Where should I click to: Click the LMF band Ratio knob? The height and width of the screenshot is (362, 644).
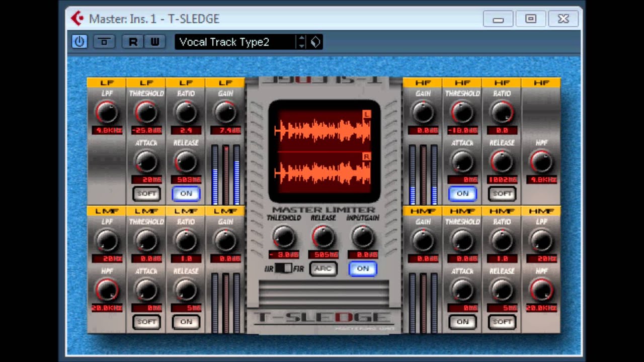coord(186,240)
